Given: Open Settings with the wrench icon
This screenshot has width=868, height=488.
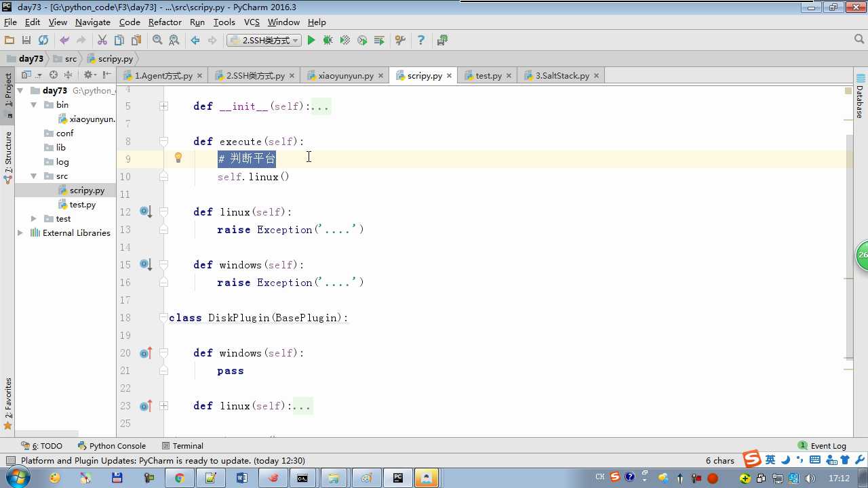Looking at the screenshot, I should (400, 41).
